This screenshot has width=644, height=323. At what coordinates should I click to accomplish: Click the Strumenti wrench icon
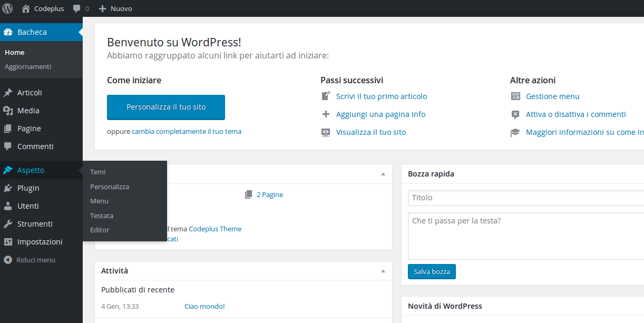coord(8,224)
